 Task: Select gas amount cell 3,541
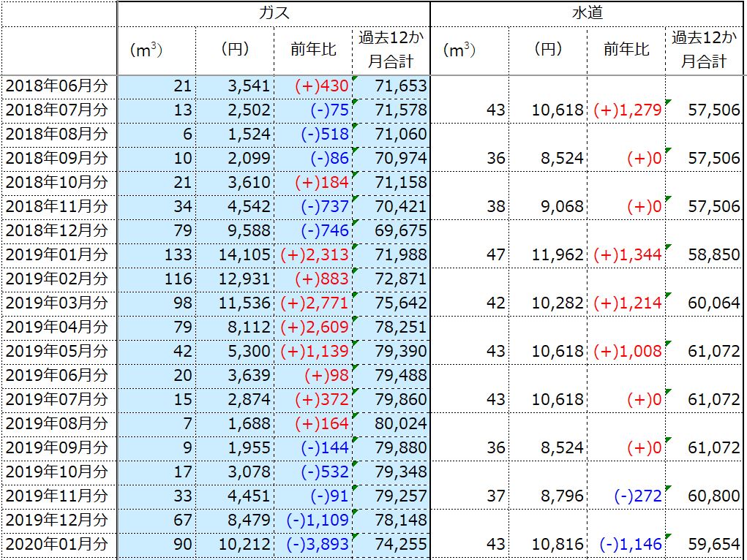click(x=235, y=87)
